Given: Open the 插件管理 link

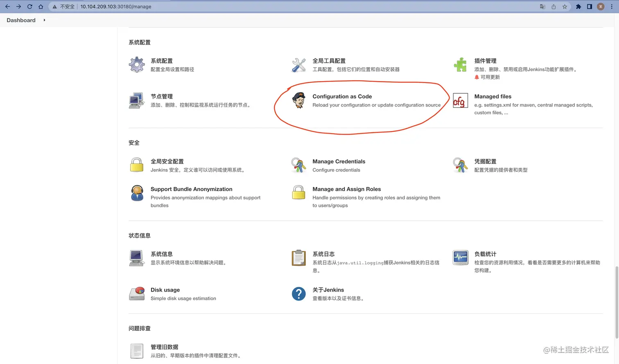Looking at the screenshot, I should (485, 61).
